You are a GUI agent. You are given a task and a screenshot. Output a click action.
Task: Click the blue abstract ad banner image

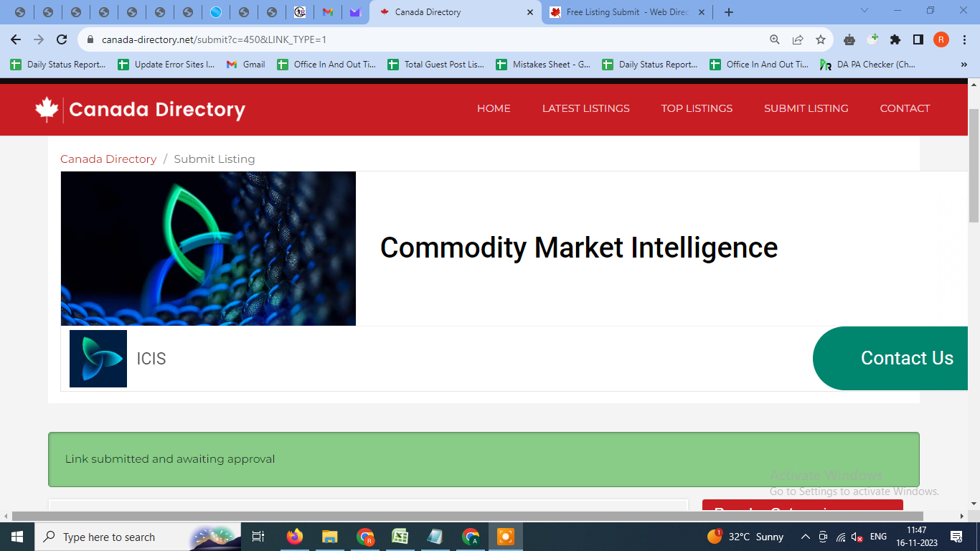[x=208, y=248]
